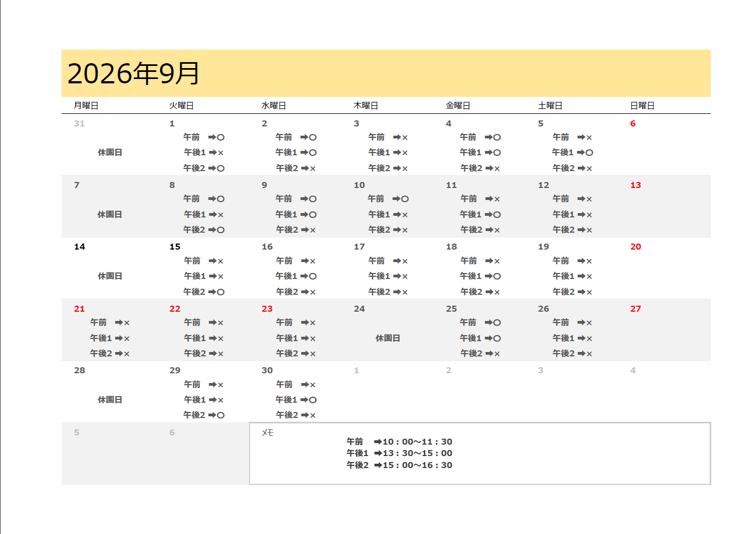Select the greyed date 4 after September 30
Viewport: 756px width, 534px height.
(x=633, y=371)
